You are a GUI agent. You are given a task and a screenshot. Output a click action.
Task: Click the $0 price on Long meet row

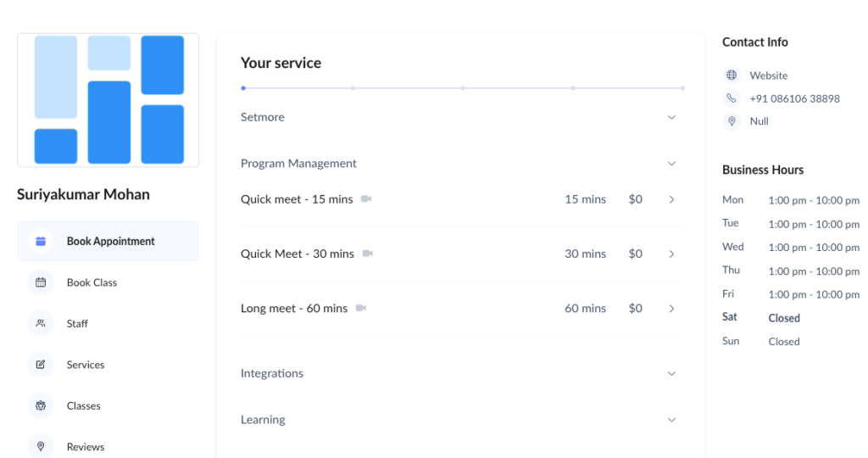pos(636,308)
